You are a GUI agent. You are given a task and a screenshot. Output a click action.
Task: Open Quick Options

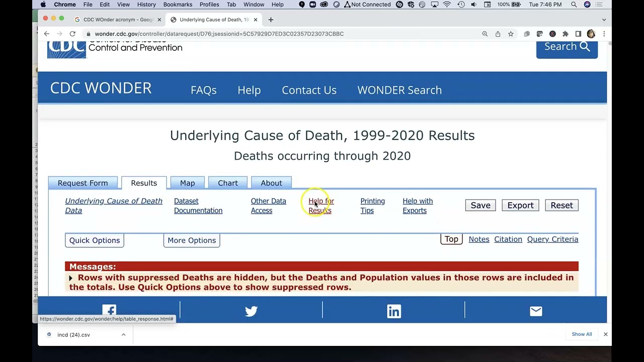(x=95, y=240)
